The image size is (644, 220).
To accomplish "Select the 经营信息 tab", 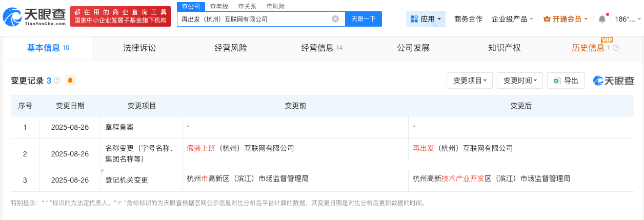I will click(x=322, y=48).
